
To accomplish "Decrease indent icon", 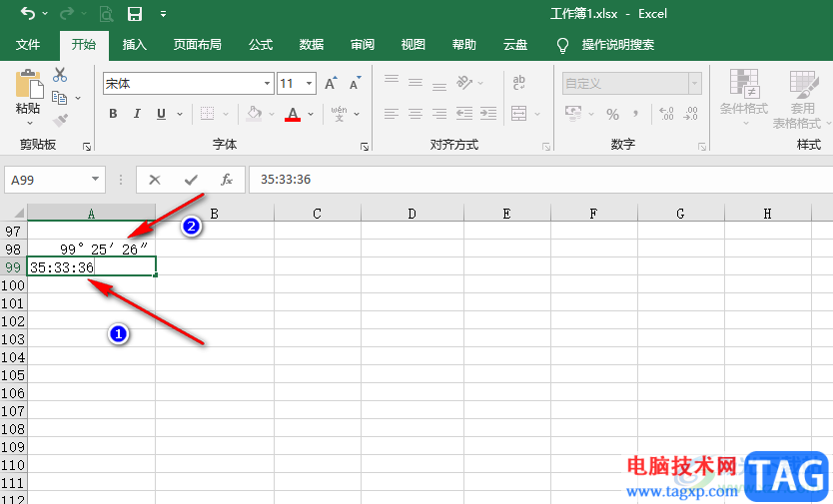I will pos(464,113).
